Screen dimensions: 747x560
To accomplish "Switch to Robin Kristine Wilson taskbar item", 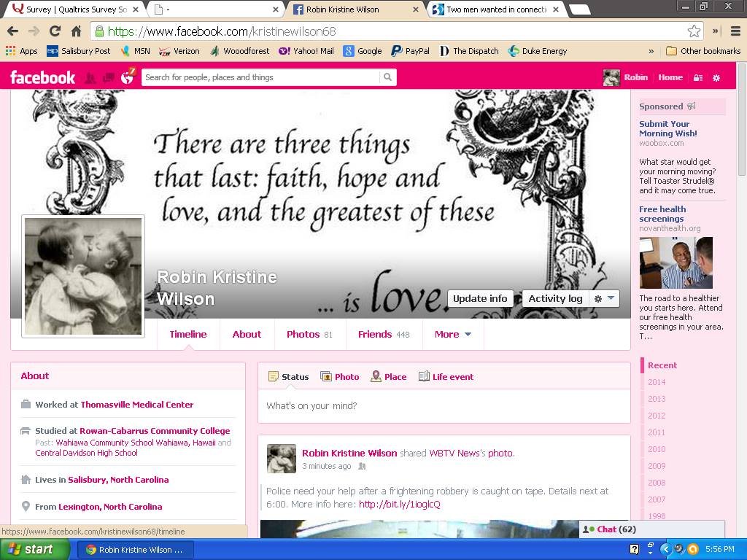I will click(x=135, y=550).
